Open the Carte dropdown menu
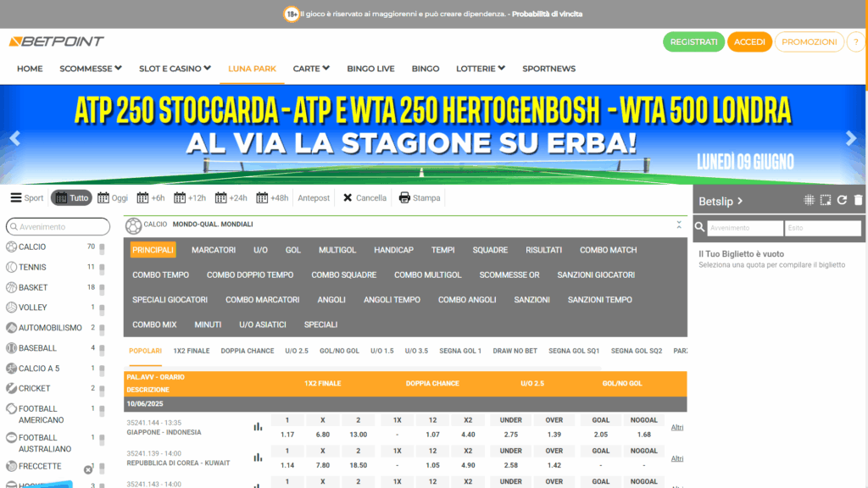The width and height of the screenshot is (868, 488). (x=310, y=69)
